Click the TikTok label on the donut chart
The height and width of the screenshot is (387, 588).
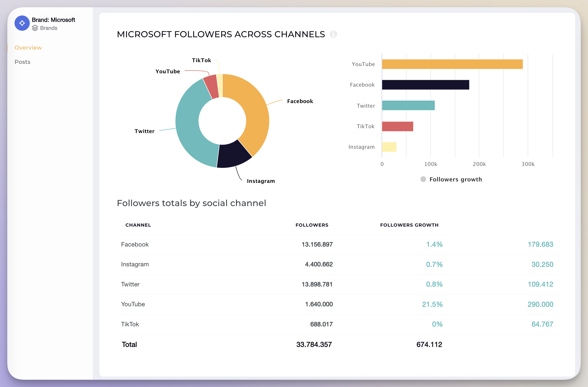click(201, 60)
